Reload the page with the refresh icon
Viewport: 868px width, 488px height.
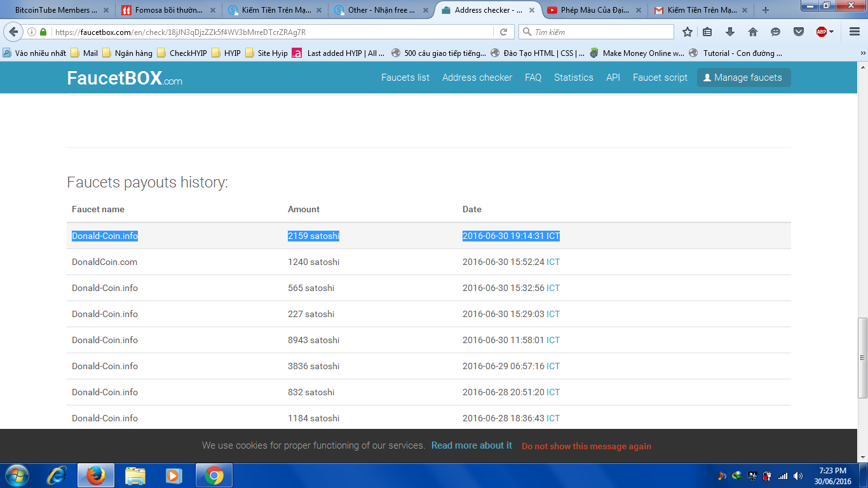click(503, 32)
